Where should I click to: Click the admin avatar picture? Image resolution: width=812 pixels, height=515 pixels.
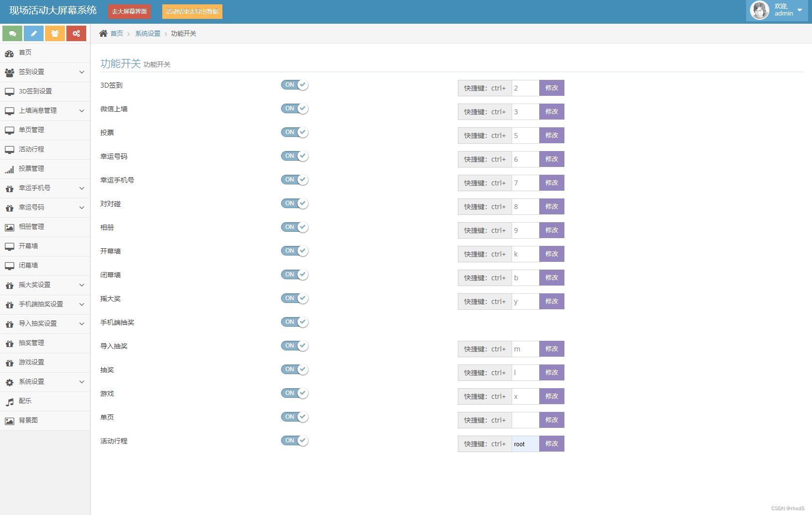pos(759,10)
